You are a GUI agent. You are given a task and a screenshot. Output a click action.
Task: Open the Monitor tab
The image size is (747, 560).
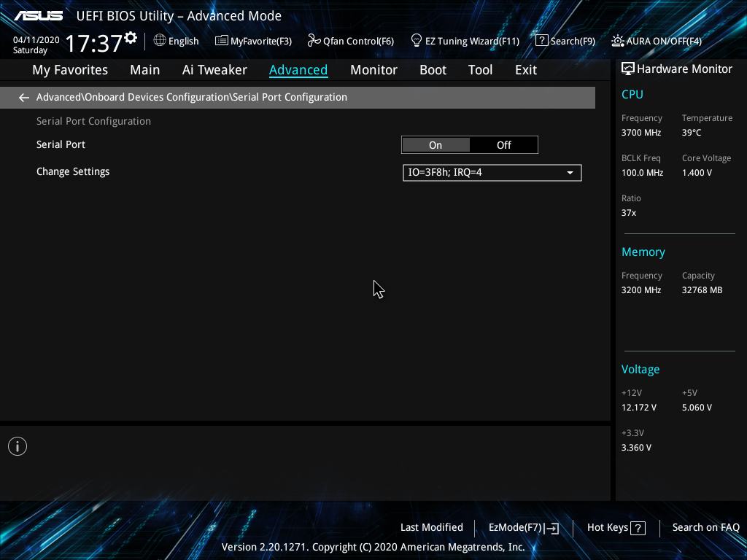tap(373, 70)
